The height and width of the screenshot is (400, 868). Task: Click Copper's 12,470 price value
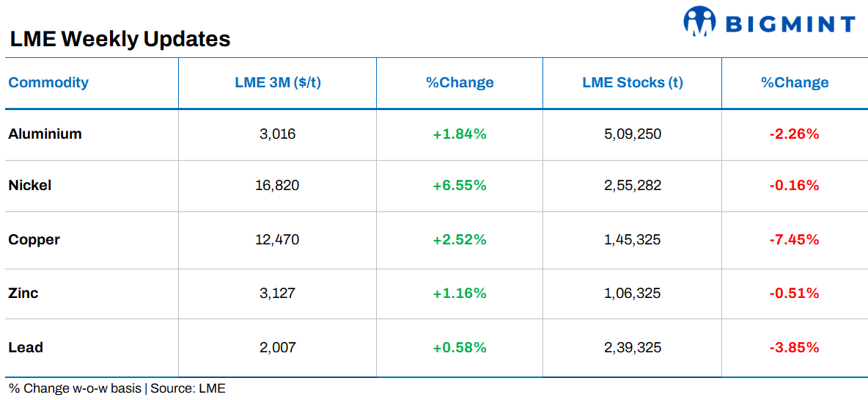pyautogui.click(x=278, y=239)
